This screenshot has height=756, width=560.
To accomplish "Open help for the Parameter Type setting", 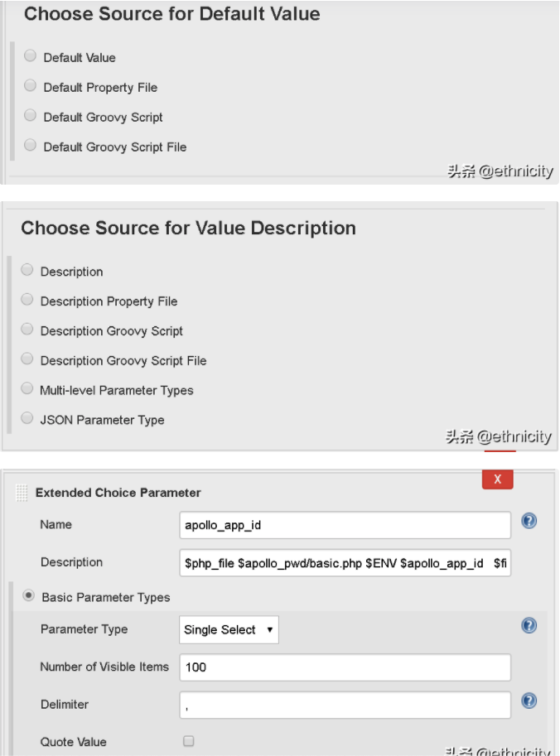I will 529,625.
